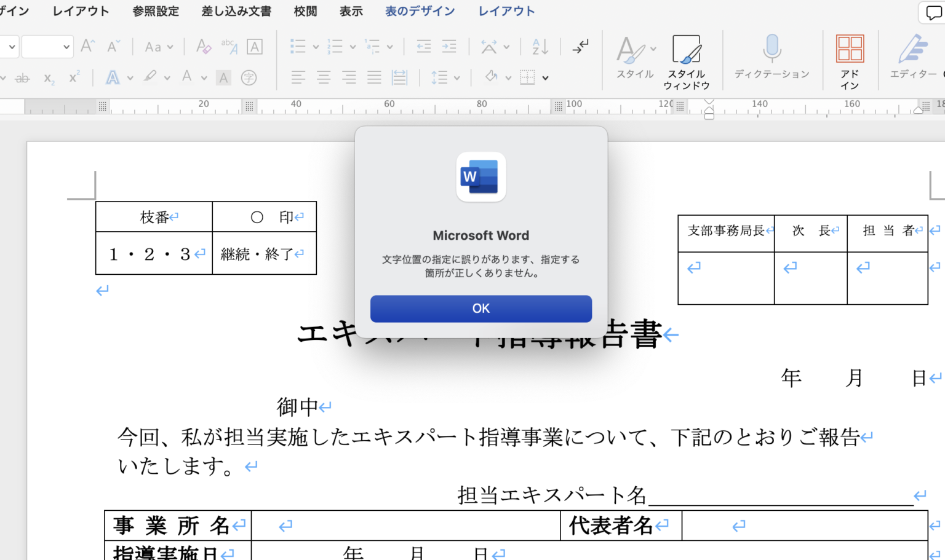Open the スタイル gallery

pyautogui.click(x=635, y=57)
